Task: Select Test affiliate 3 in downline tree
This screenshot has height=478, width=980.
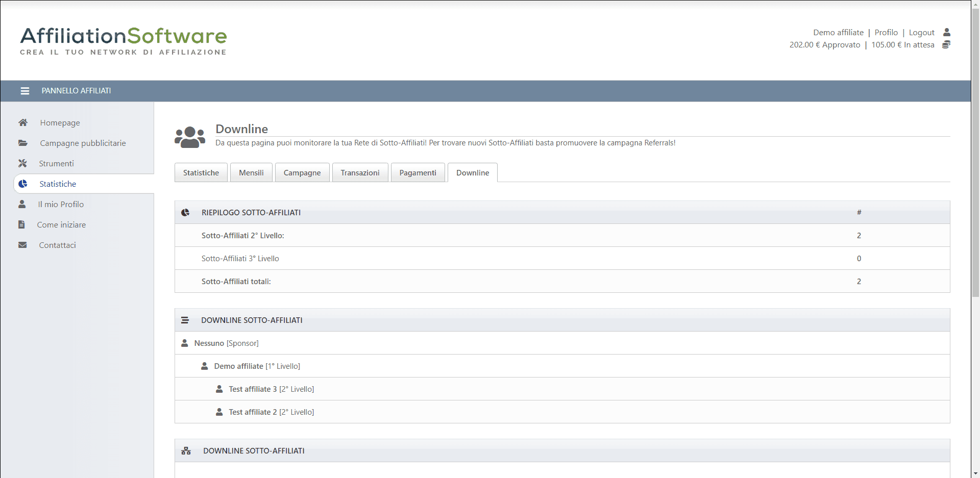Action: (253, 389)
